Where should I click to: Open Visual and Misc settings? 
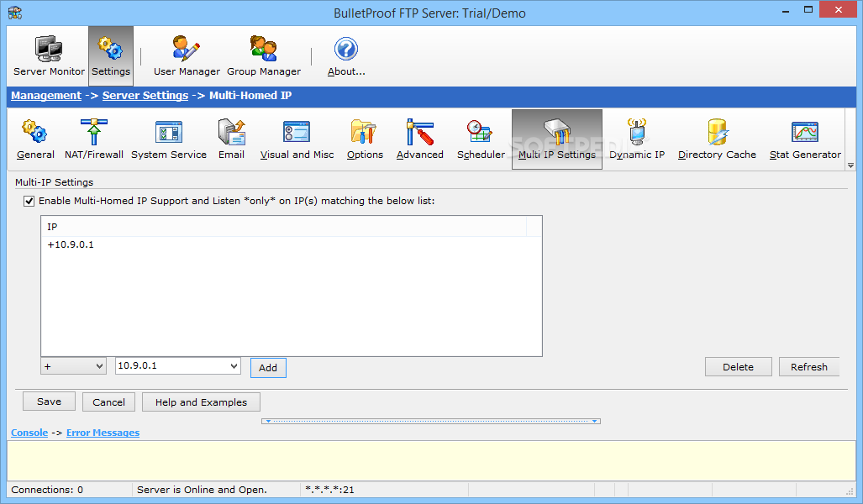click(x=297, y=139)
